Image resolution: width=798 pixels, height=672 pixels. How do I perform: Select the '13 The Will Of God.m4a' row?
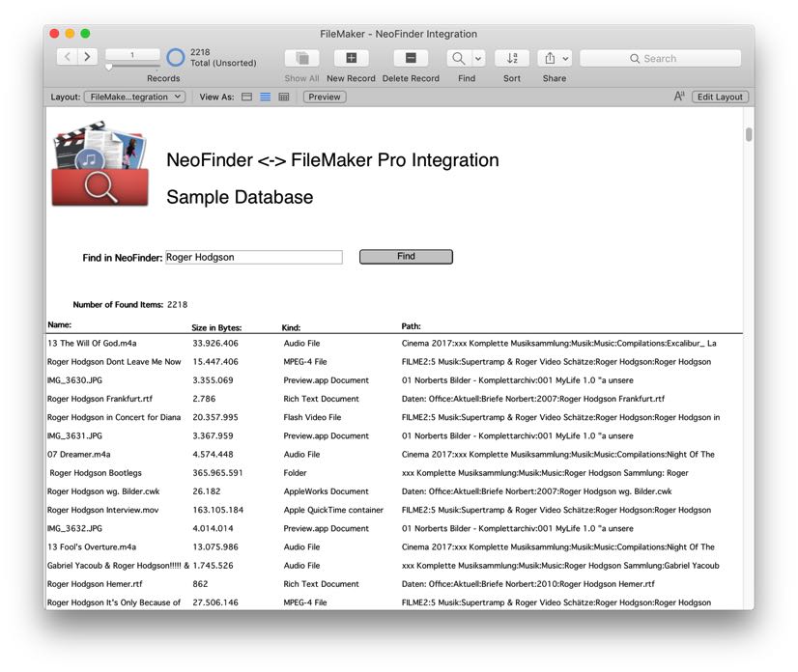coord(394,344)
